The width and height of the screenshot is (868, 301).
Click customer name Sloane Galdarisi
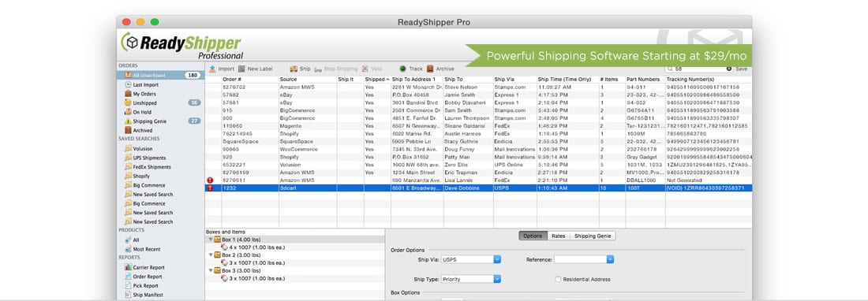(465, 126)
